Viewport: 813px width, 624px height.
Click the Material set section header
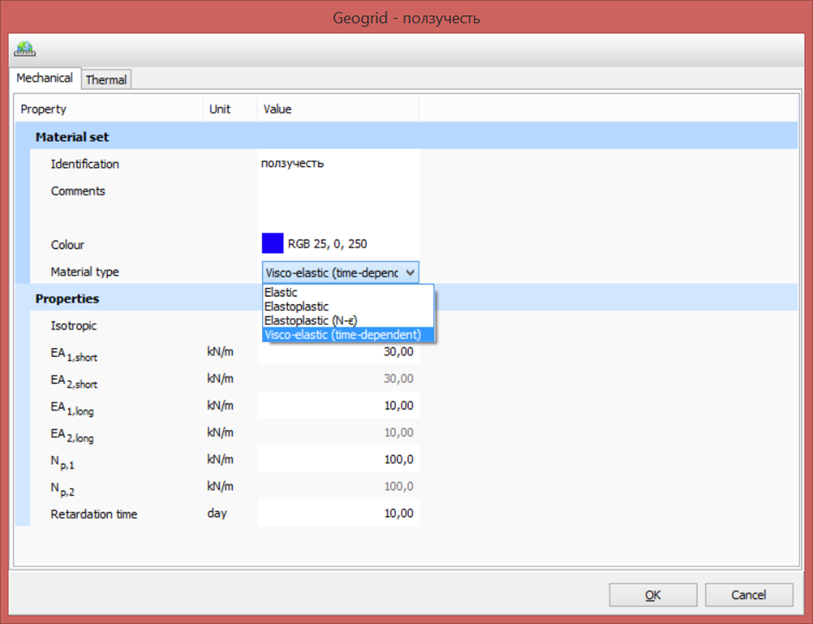pyautogui.click(x=72, y=137)
